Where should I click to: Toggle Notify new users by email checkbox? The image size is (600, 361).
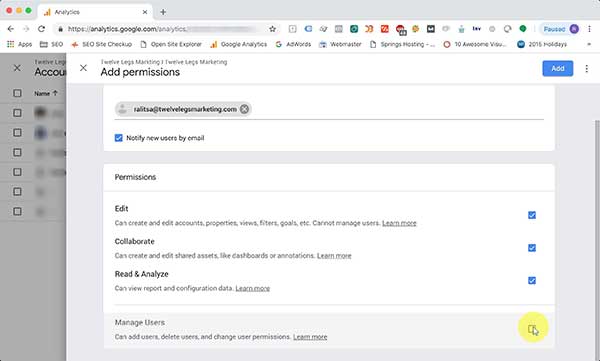coord(119,138)
